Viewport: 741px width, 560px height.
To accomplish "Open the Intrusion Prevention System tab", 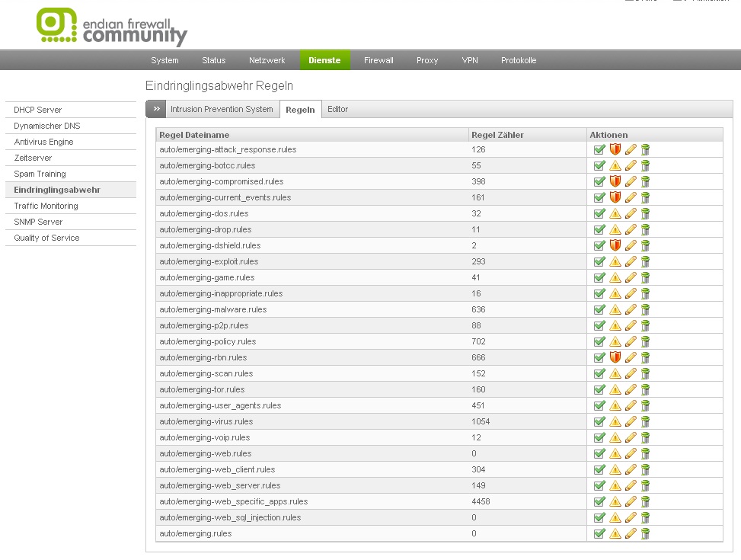I will pyautogui.click(x=222, y=110).
